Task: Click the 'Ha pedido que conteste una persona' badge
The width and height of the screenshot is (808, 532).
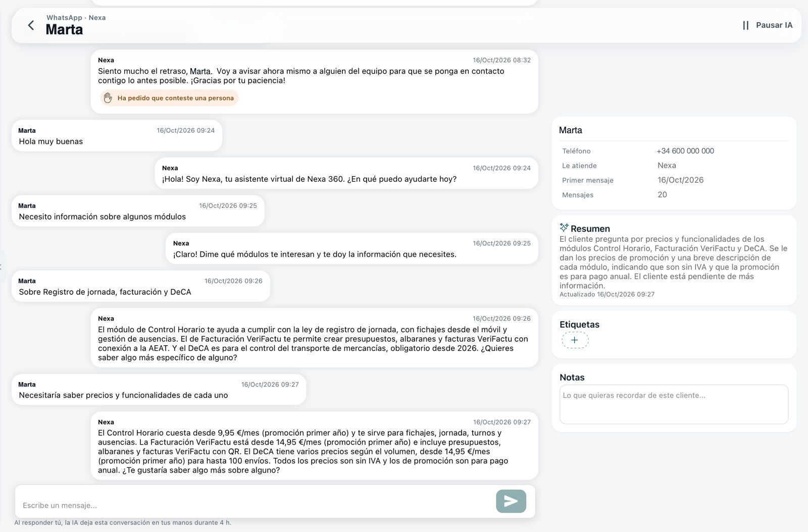Action: [x=169, y=98]
